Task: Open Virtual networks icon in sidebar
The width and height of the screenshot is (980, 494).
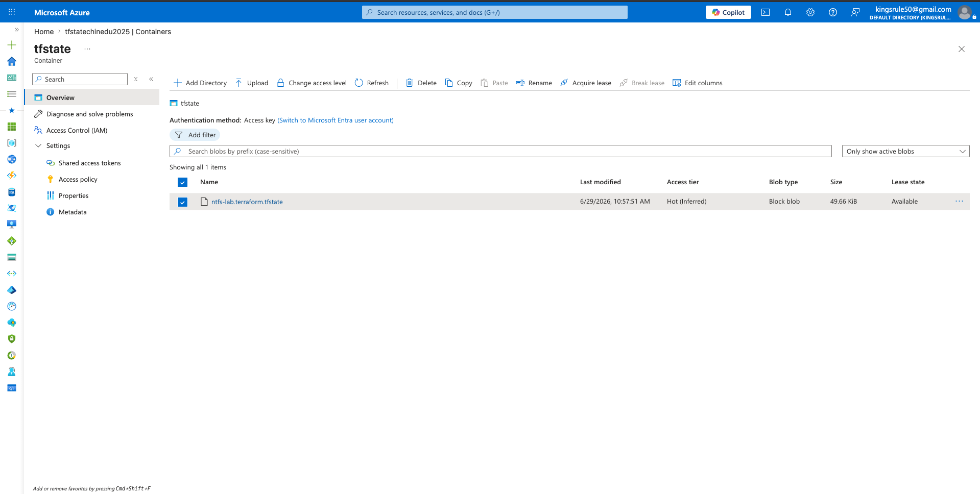Action: click(12, 274)
